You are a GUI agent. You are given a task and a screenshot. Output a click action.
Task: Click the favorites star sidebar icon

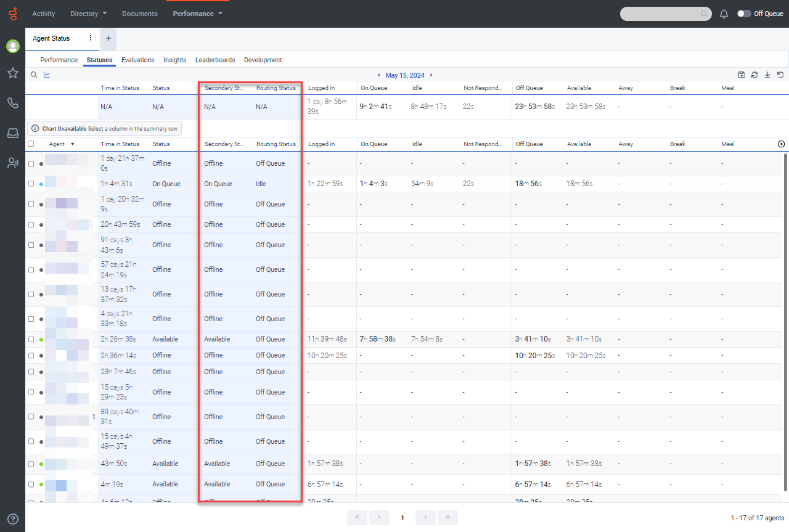(12, 73)
